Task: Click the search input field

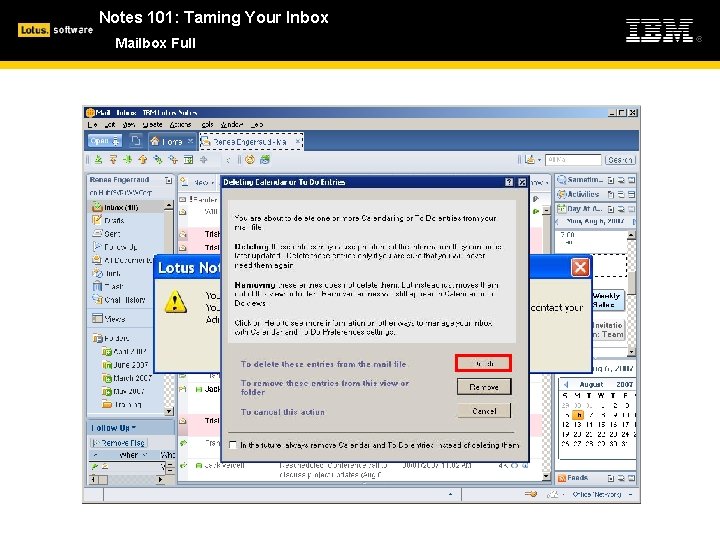Action: [x=573, y=160]
